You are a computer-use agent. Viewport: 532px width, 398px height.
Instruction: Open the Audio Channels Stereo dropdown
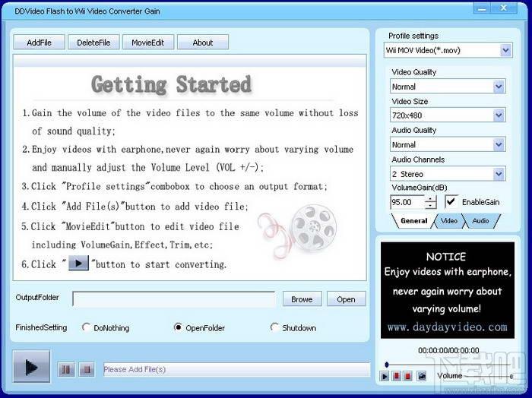tap(499, 174)
